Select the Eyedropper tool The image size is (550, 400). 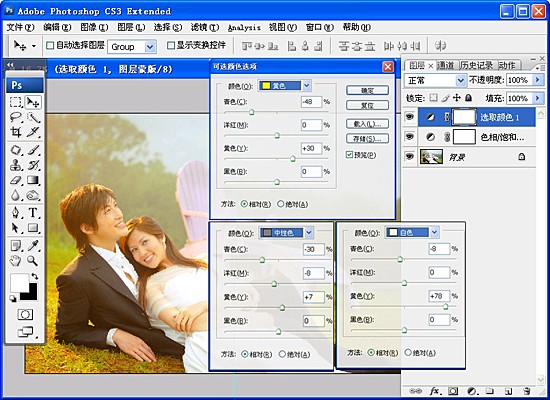coord(33,246)
